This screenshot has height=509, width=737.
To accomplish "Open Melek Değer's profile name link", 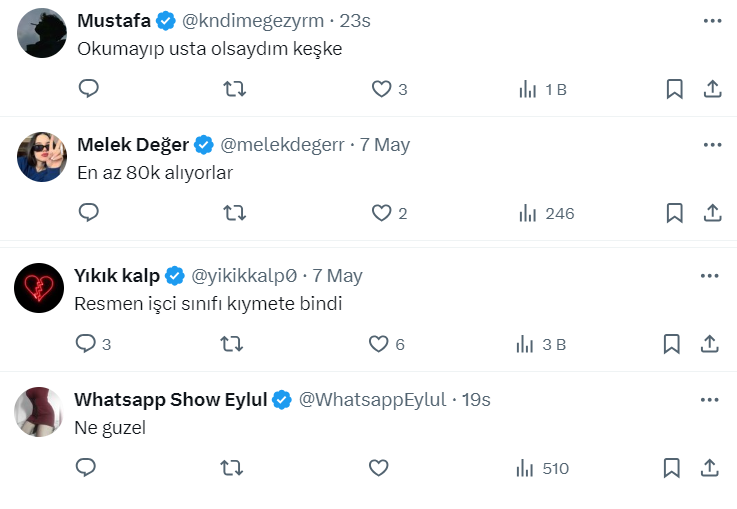I will point(133,145).
